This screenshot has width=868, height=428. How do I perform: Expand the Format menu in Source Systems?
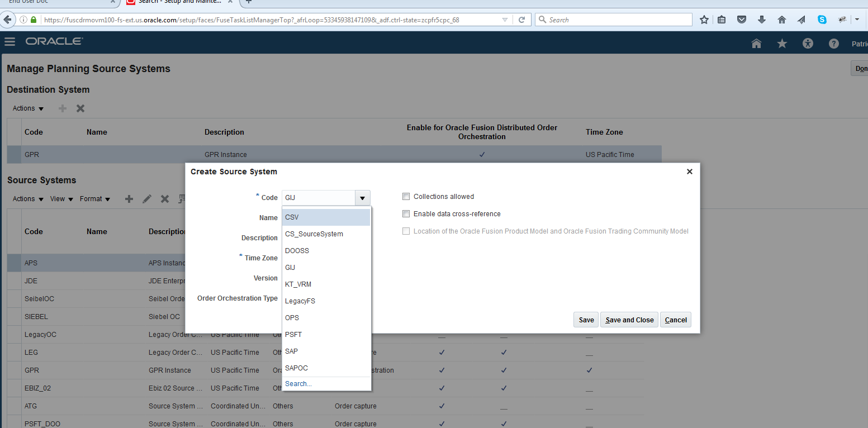pos(95,199)
